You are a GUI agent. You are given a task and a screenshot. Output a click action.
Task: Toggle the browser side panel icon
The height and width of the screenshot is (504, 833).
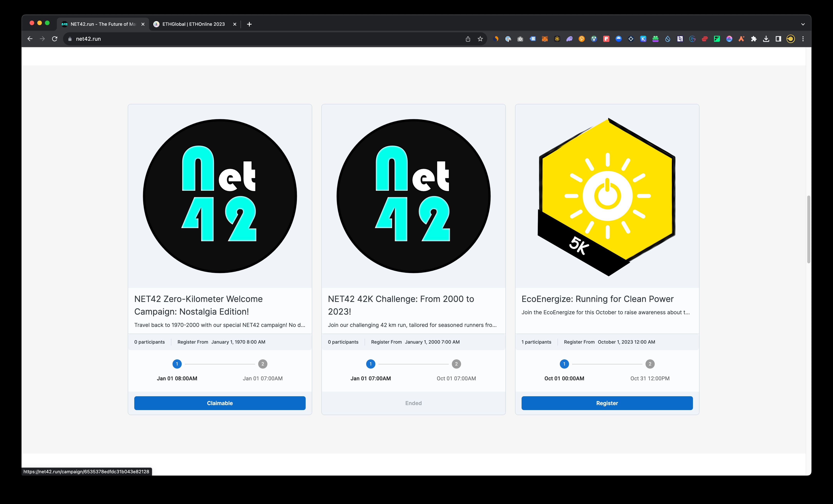778,39
